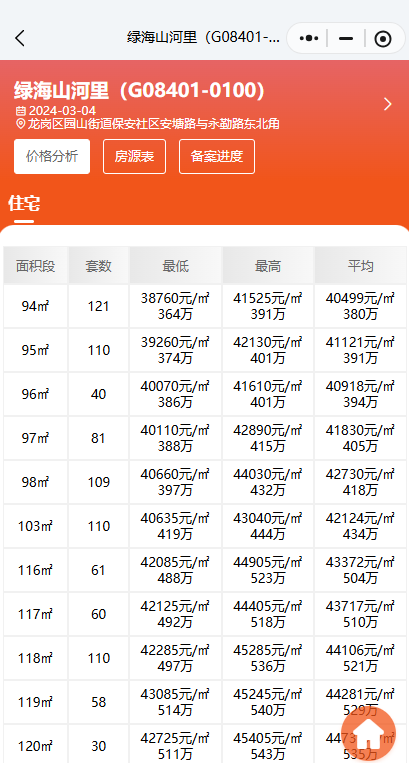Click highest price 41525元/㎡ 391万 cell
The height and width of the screenshot is (763, 409).
[268, 306]
